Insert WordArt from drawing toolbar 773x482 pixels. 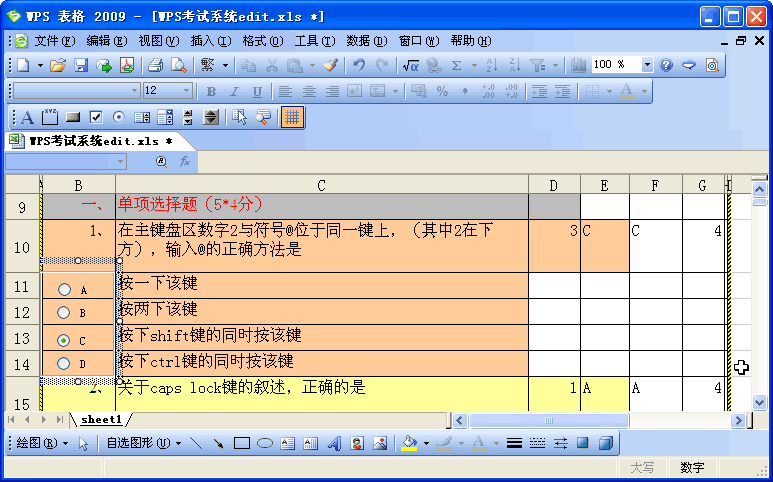tap(334, 443)
